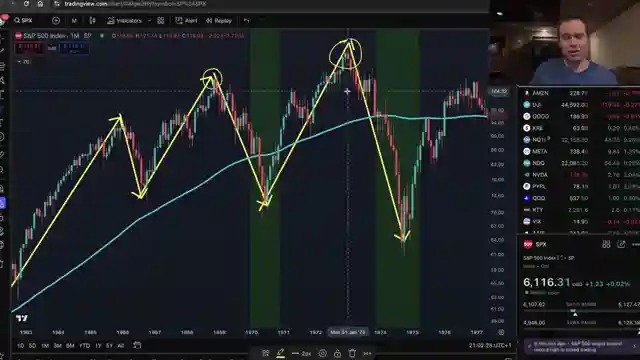Reload the browser page

point(27,4)
